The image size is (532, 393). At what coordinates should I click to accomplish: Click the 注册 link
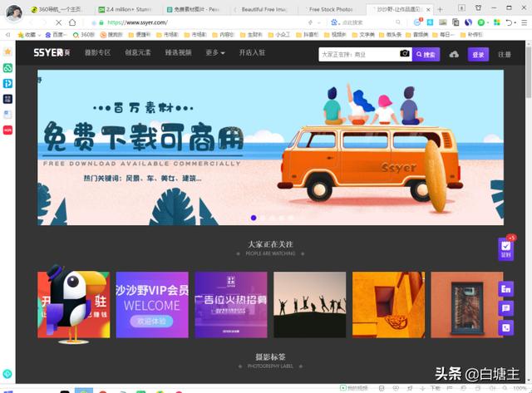click(505, 54)
